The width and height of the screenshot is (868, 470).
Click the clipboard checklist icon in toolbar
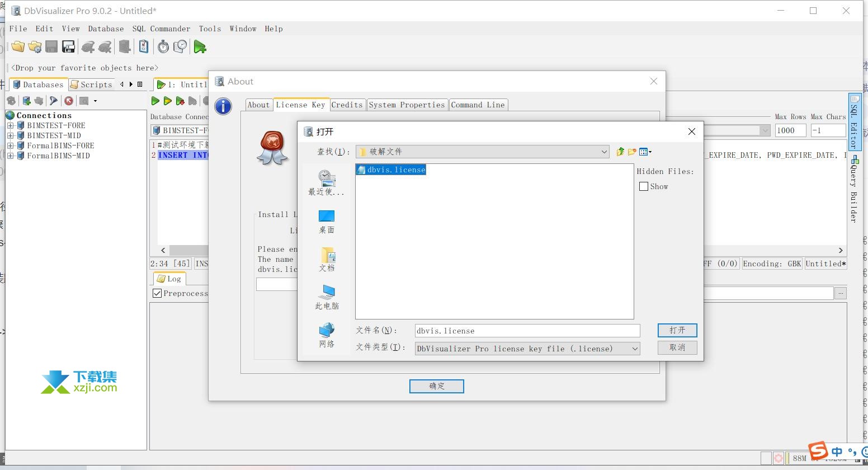tap(144, 47)
